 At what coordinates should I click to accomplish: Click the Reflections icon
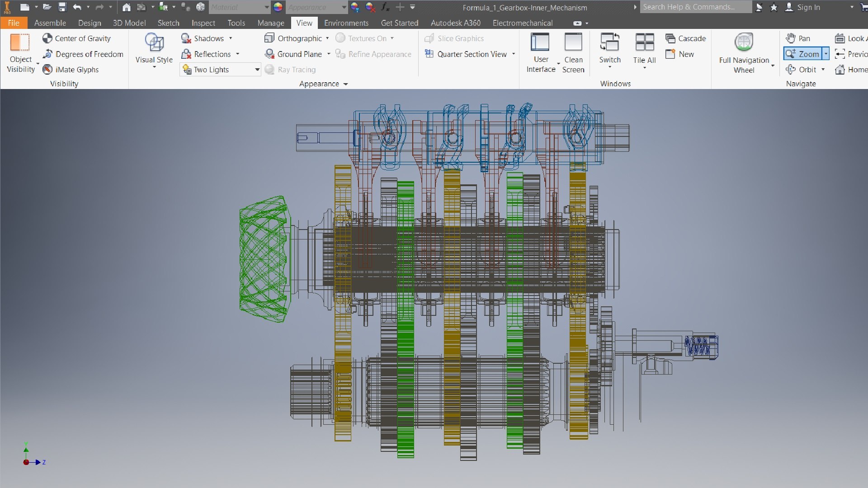186,54
